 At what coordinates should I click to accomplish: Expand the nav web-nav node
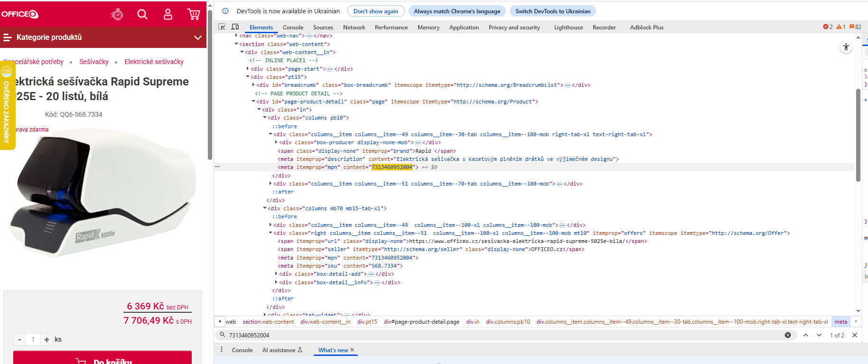pyautogui.click(x=236, y=36)
